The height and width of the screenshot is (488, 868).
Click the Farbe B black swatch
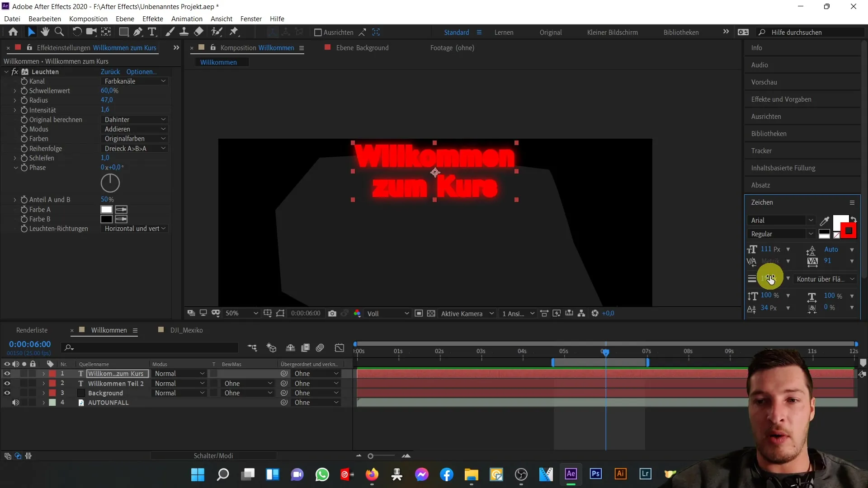(107, 219)
